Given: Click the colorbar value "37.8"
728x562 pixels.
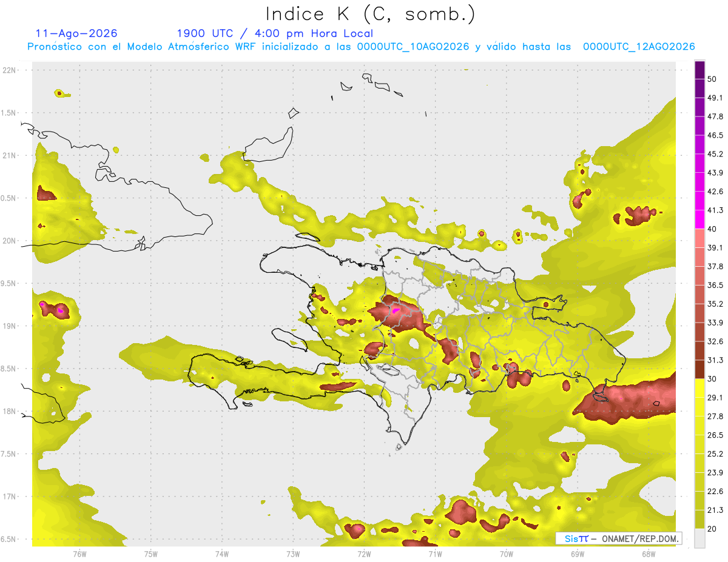Looking at the screenshot, I should 715,266.
